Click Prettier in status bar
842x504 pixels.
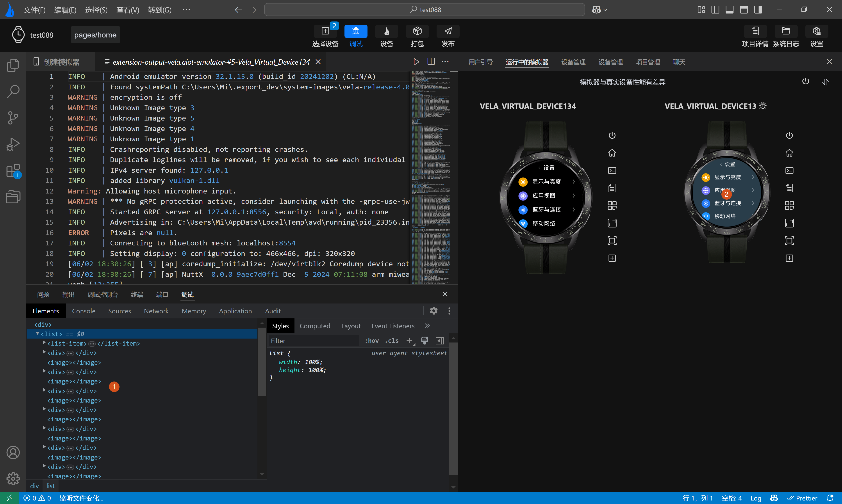(802, 498)
